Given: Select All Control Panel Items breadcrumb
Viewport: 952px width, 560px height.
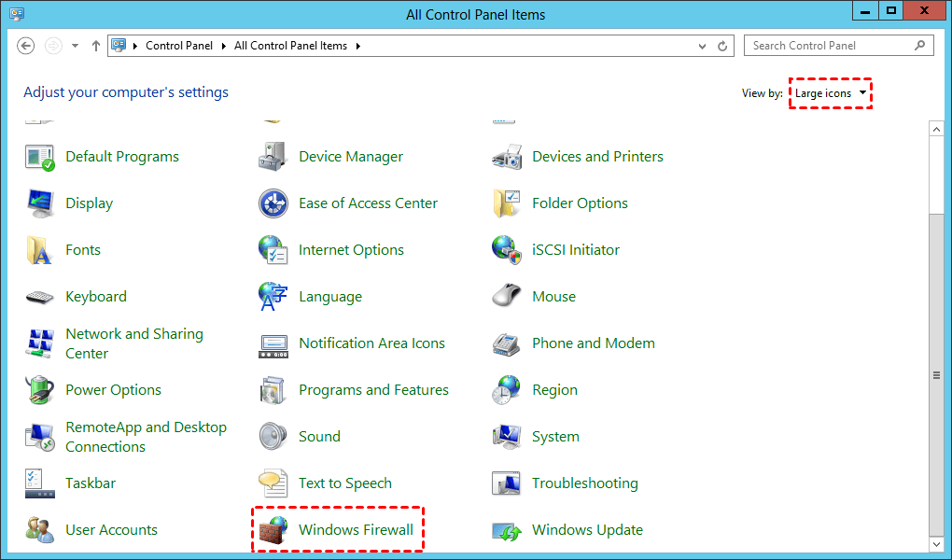Looking at the screenshot, I should (x=290, y=46).
